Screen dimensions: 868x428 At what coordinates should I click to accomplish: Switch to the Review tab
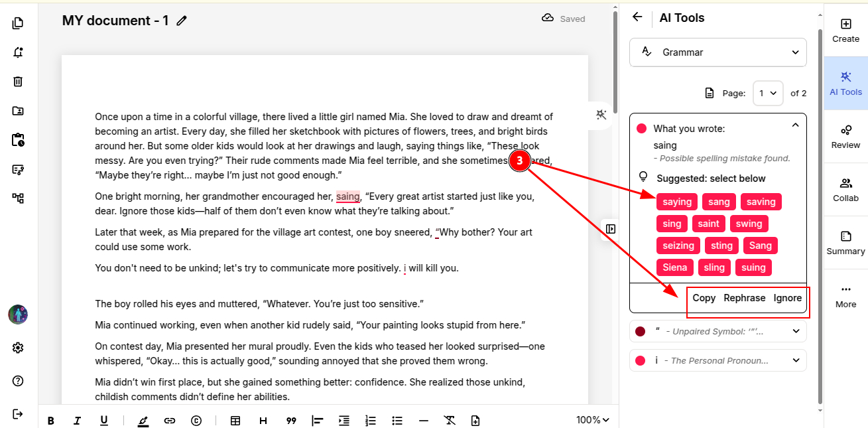click(x=845, y=137)
